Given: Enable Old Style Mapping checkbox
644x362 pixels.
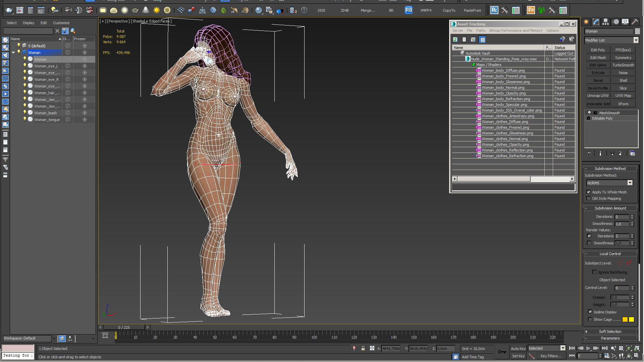Looking at the screenshot, I should coord(588,198).
